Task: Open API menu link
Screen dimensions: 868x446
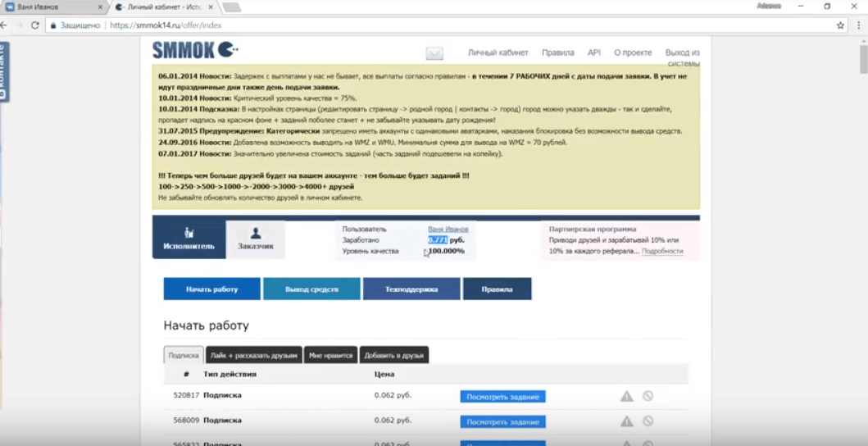Action: [x=594, y=52]
